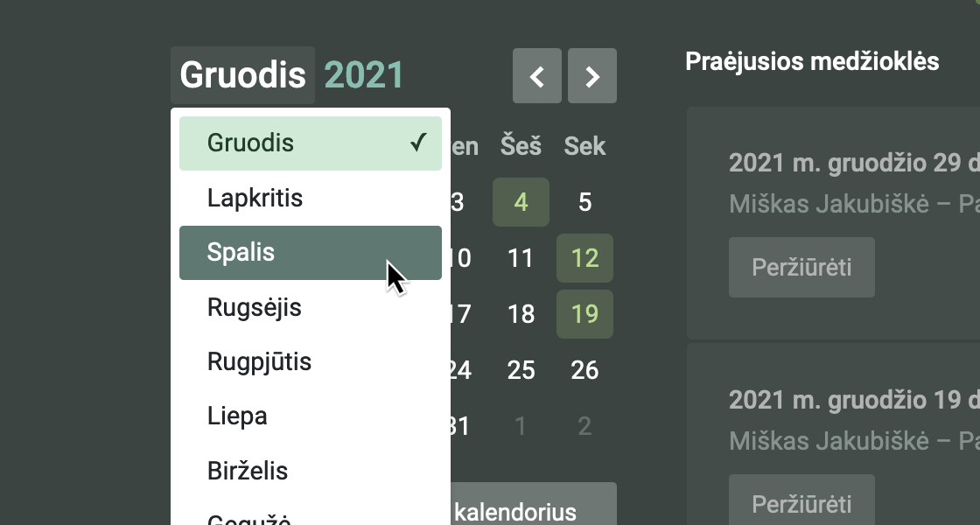The height and width of the screenshot is (525, 980).
Task: Select Gruodis from the month list
Action: point(310,143)
